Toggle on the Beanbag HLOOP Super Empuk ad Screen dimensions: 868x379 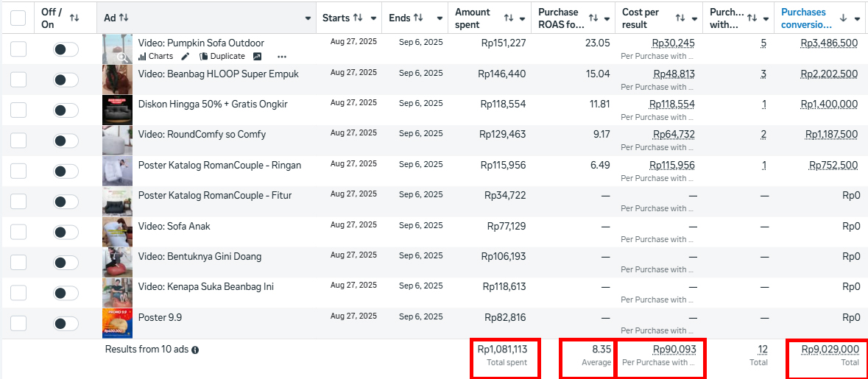66,79
